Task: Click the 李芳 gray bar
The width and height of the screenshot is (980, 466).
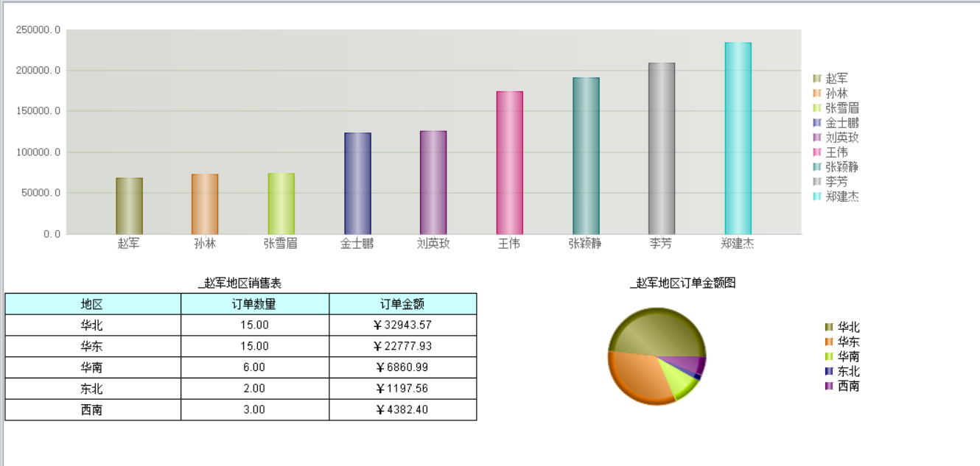Action: 662,149
